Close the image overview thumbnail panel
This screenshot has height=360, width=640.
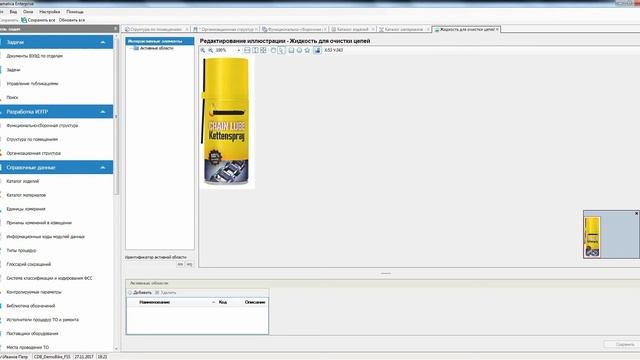point(636,213)
